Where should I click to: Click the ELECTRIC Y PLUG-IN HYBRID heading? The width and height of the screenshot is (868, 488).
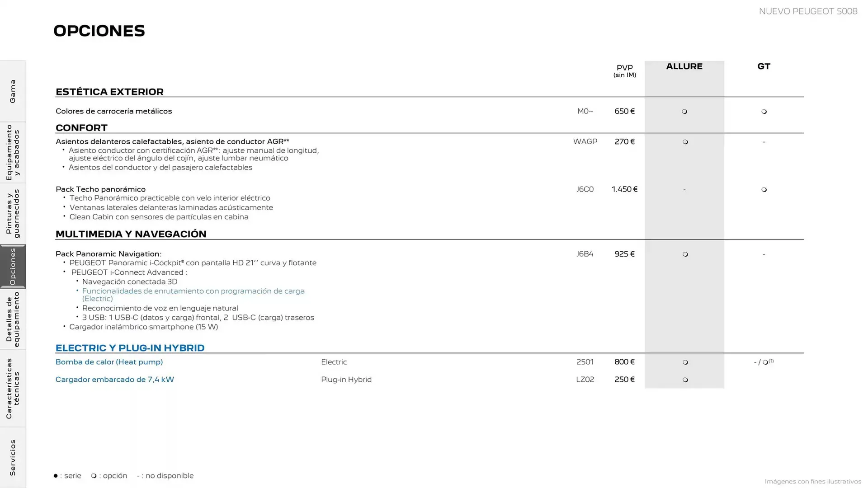[130, 348]
